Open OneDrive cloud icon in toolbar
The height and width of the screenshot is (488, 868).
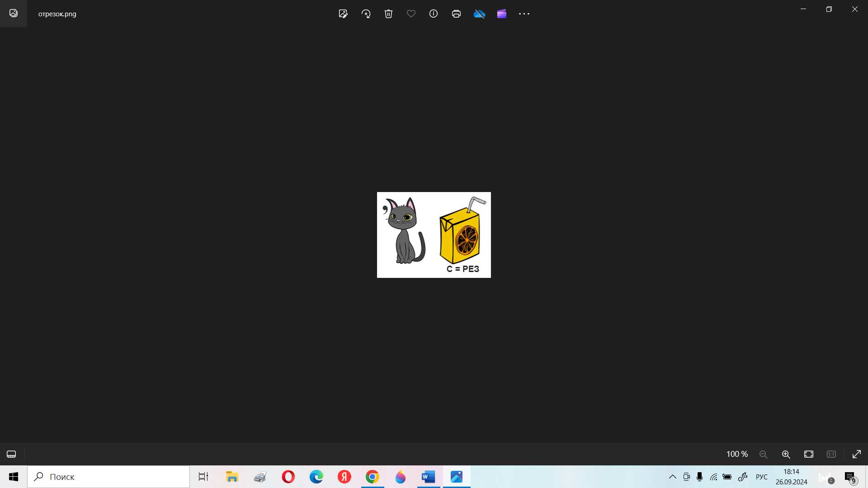coord(479,14)
